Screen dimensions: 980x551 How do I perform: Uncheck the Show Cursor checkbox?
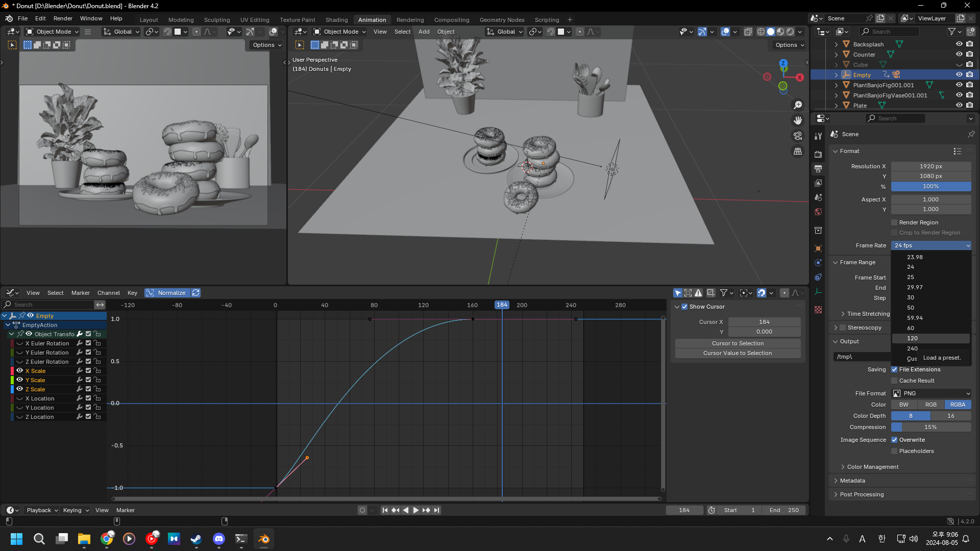(684, 307)
